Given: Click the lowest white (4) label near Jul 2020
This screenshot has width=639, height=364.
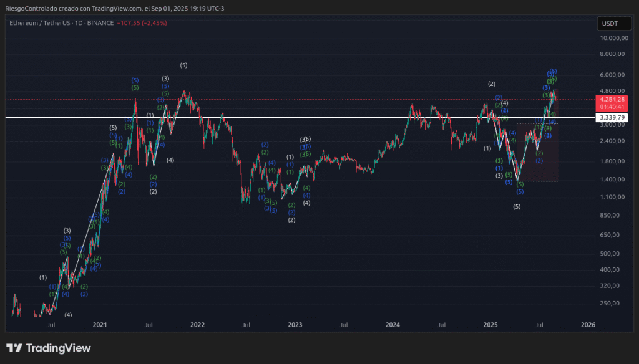Looking at the screenshot, I should tap(68, 315).
